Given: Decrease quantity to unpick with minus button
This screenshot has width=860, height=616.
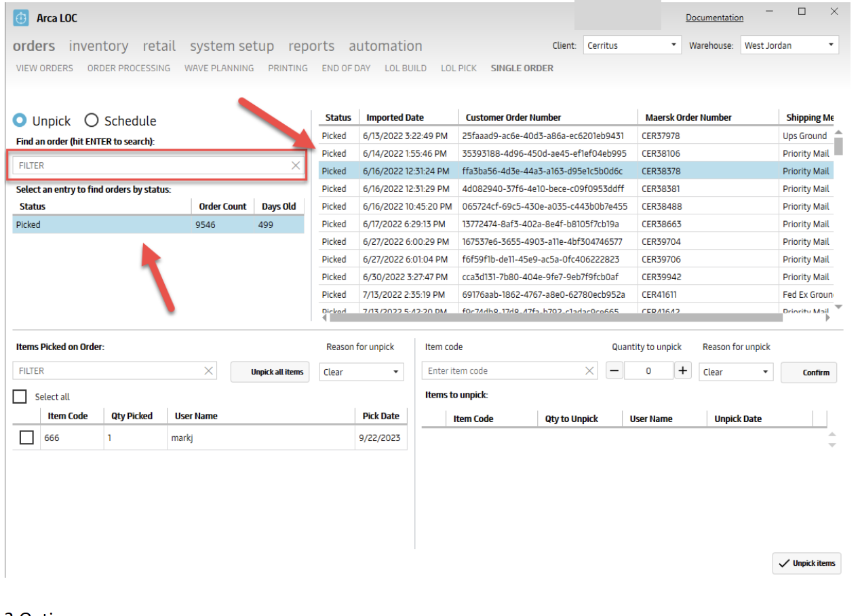Looking at the screenshot, I should 614,371.
